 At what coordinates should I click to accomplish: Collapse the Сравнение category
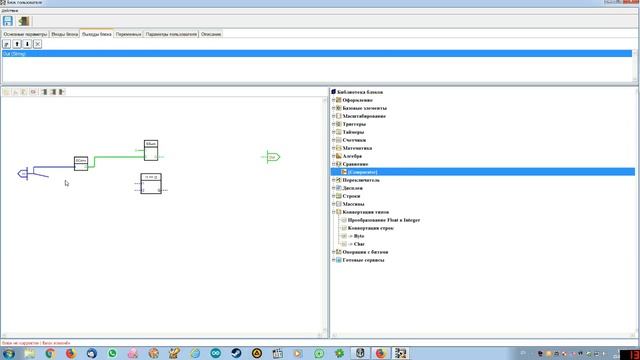(333, 164)
